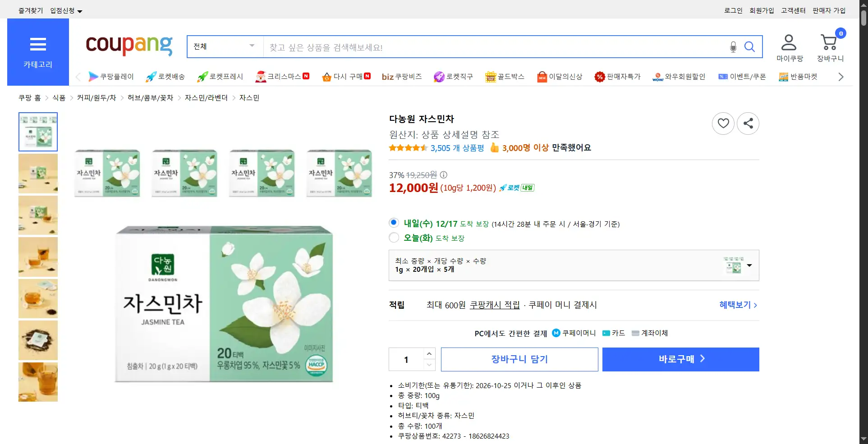Click the microphone voice search icon

tap(733, 47)
